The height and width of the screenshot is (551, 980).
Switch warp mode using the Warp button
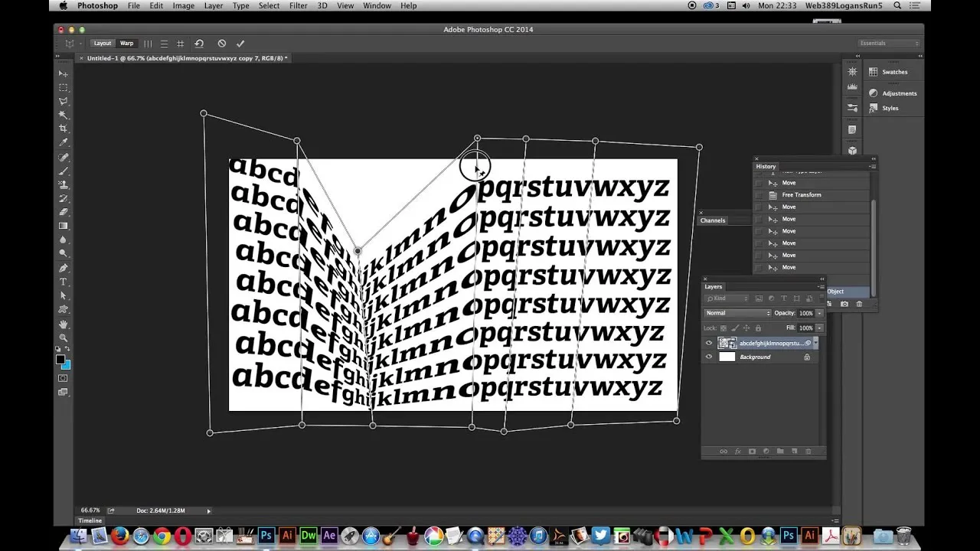[126, 44]
